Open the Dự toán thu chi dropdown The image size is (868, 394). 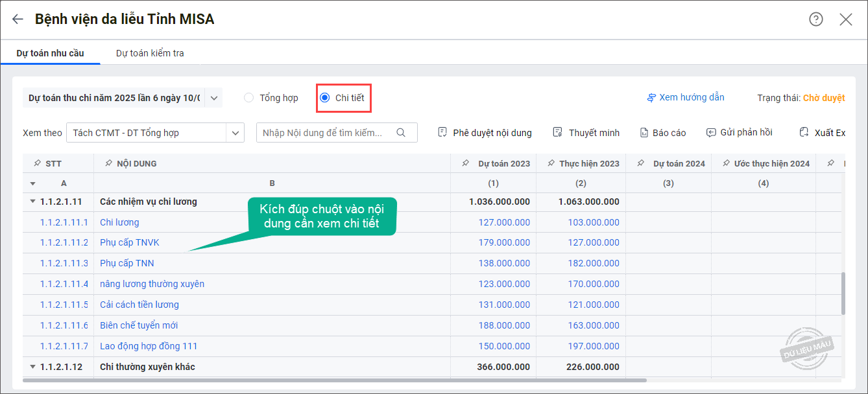point(214,98)
